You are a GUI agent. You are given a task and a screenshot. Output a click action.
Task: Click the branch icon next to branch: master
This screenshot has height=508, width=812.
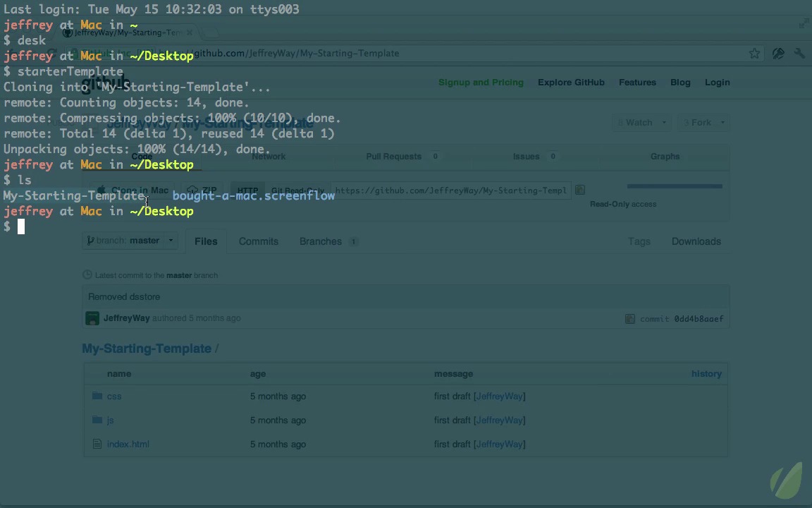(x=91, y=241)
